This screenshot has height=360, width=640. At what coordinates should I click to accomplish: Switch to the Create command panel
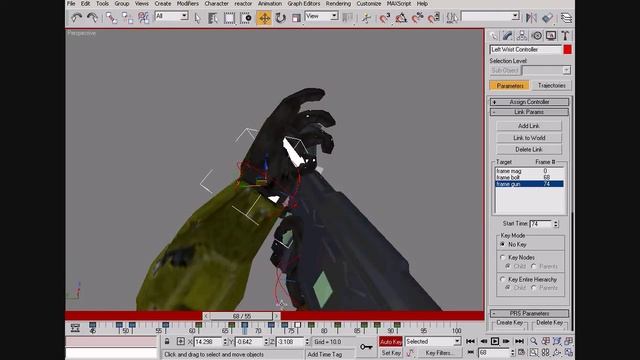[493, 36]
